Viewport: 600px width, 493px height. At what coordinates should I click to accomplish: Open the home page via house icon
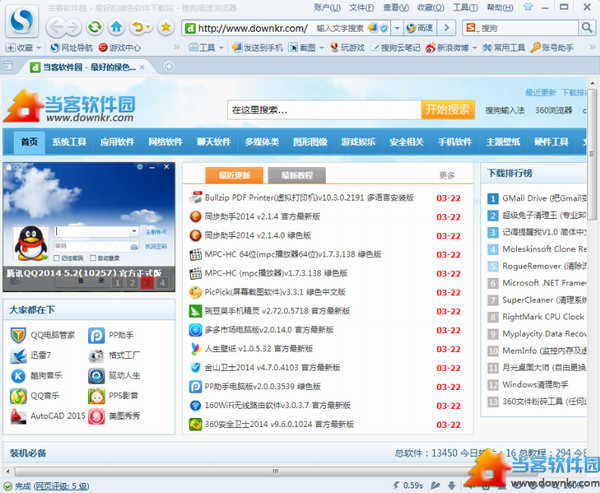tap(116, 27)
